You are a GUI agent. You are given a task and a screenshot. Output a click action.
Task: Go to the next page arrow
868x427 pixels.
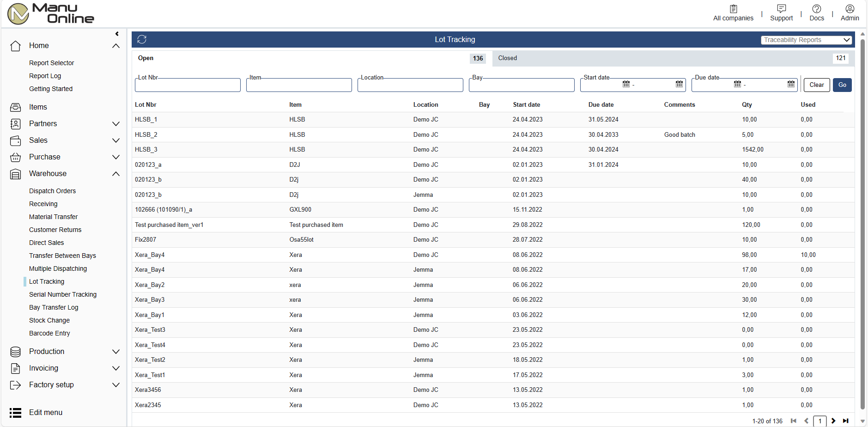click(833, 421)
